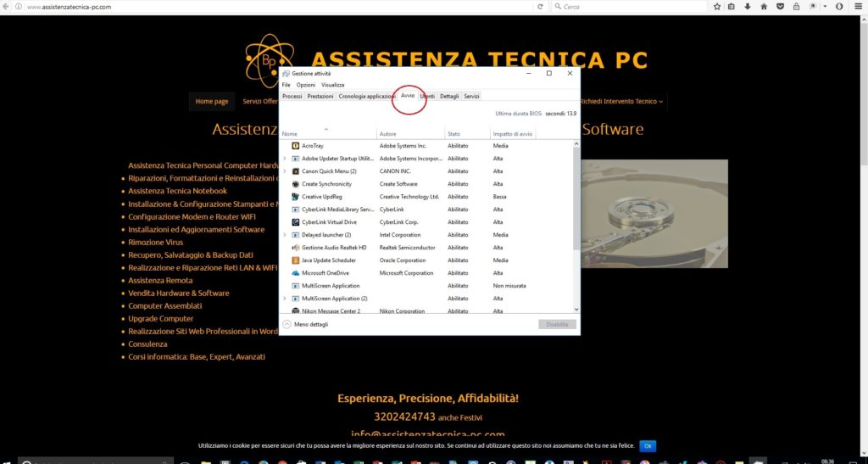Open the Opzioni menu

pos(305,85)
